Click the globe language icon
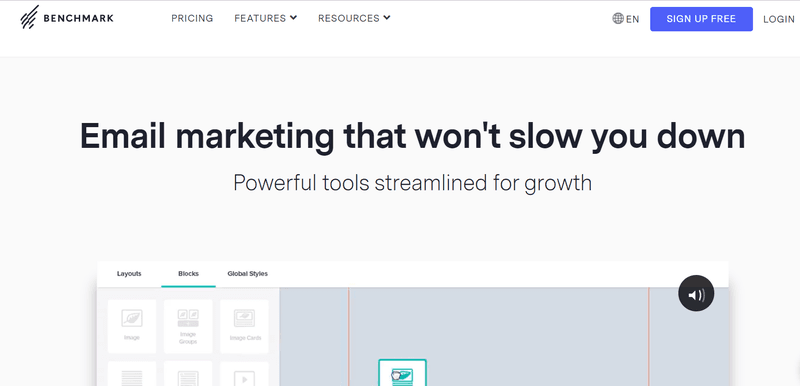The image size is (800, 386). tap(618, 19)
